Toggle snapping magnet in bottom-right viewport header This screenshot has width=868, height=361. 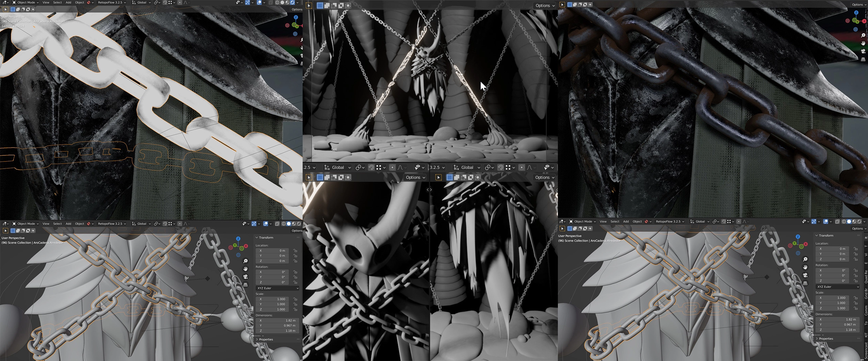pos(723,222)
